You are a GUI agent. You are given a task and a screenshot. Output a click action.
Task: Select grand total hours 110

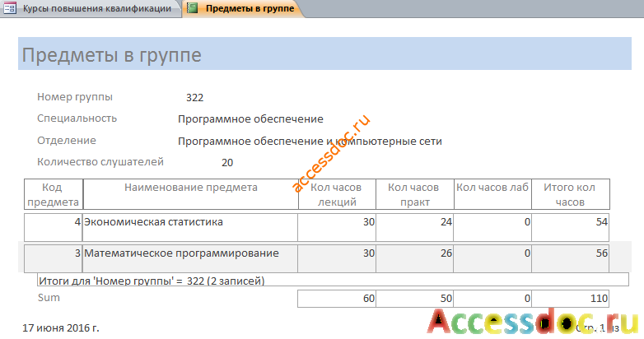pyautogui.click(x=570, y=299)
